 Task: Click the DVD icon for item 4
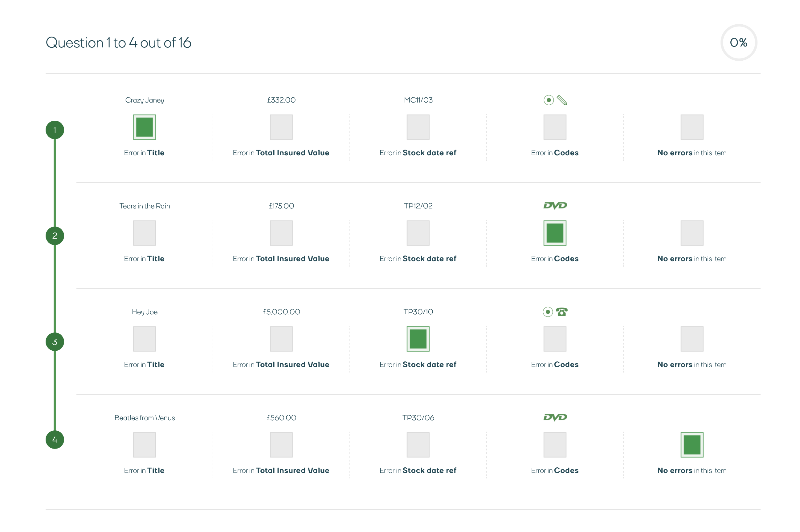point(554,417)
